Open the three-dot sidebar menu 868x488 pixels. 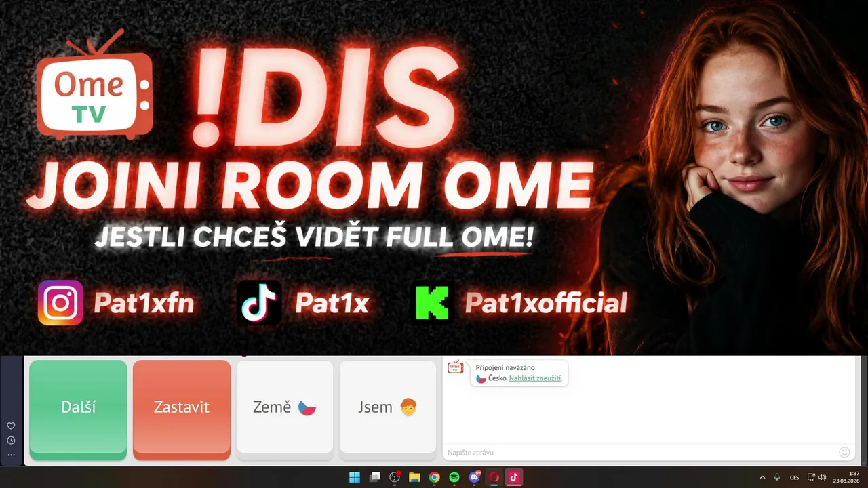[x=11, y=455]
